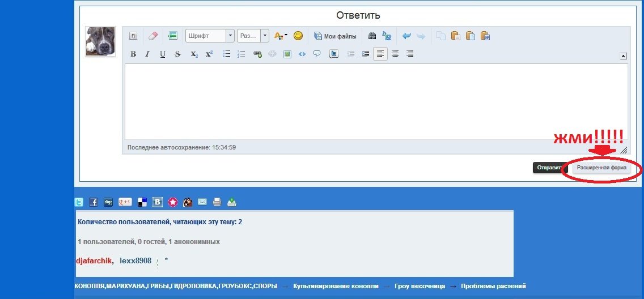Screen dimensions: 644x299
Task: Open the text color picker
Action: (x=281, y=36)
